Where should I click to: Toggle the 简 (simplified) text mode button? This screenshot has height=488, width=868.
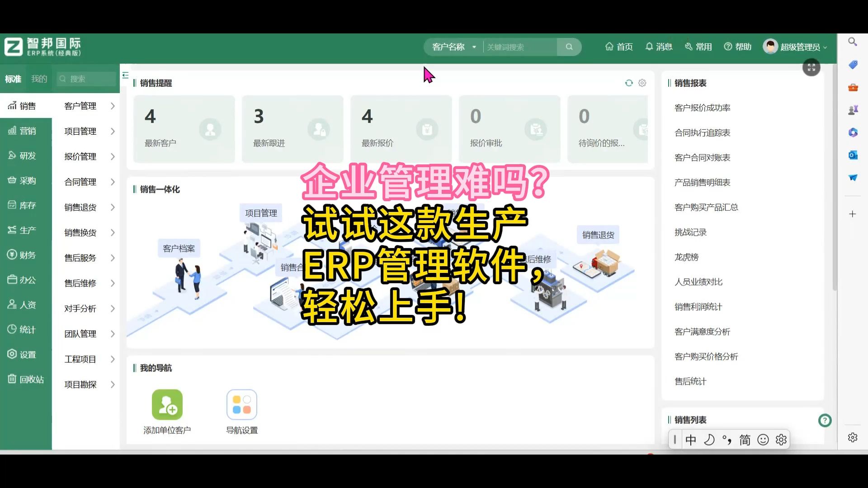[745, 439]
